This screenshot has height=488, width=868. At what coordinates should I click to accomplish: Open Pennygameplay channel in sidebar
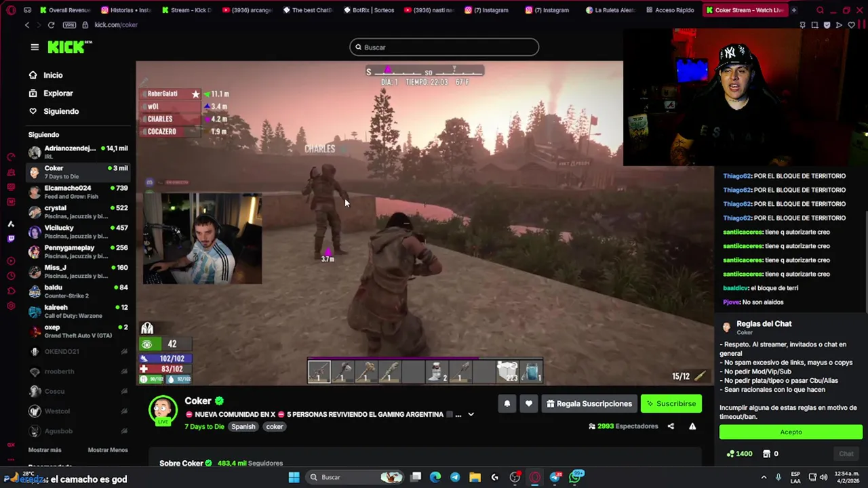(x=78, y=251)
